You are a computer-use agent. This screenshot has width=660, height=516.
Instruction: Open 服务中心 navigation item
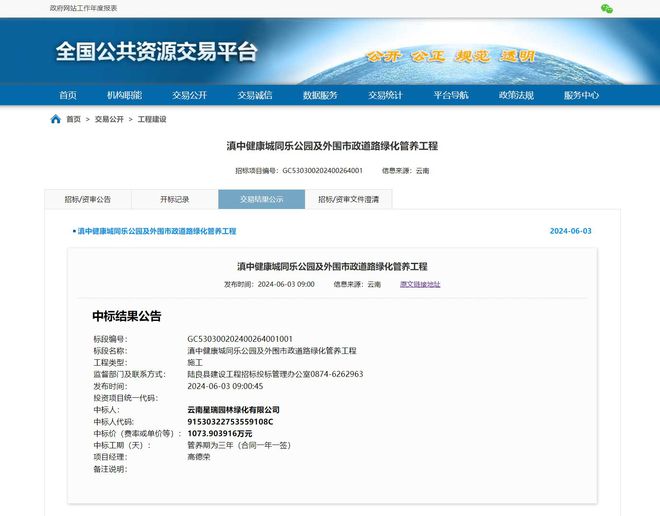click(x=581, y=95)
